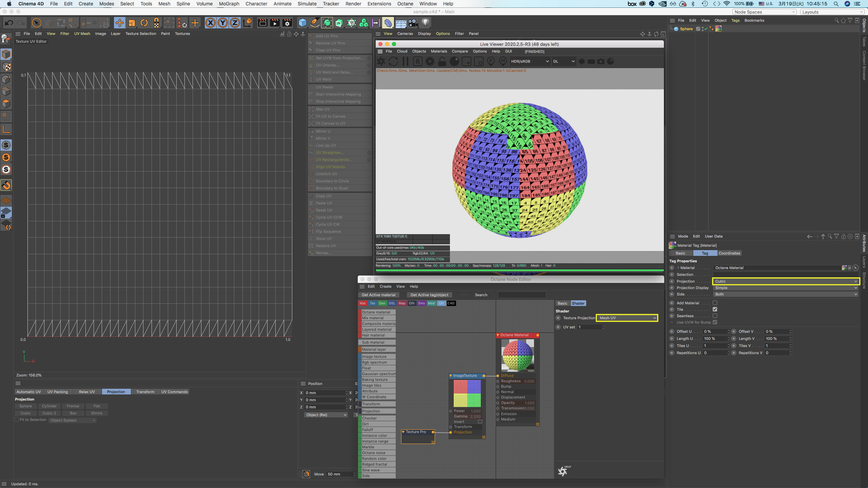Image resolution: width=868 pixels, height=488 pixels.
Task: Switch to the Relax UV tab
Action: pyautogui.click(x=87, y=392)
